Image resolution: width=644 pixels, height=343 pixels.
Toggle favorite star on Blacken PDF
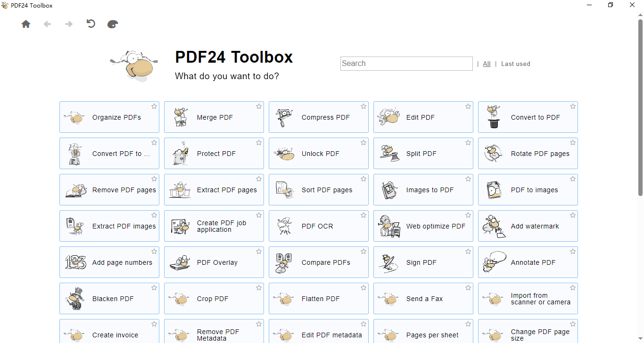(154, 288)
